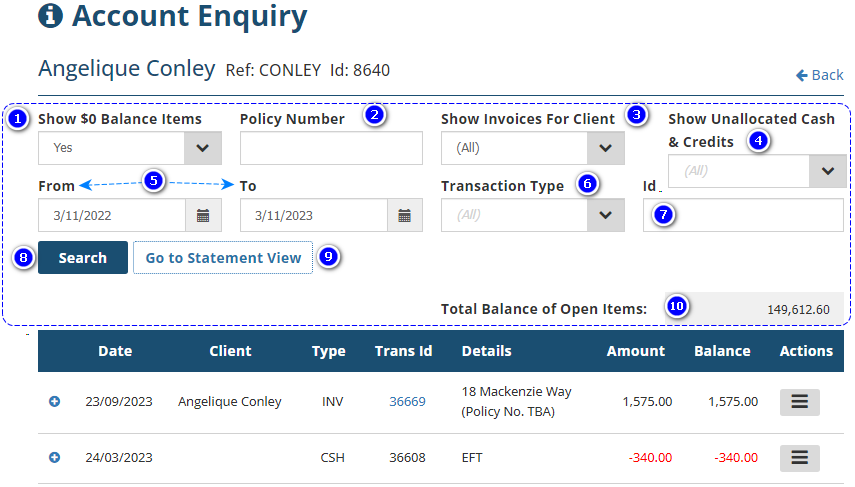855x487 pixels.
Task: Click the Go to Statement View button
Action: 223,258
